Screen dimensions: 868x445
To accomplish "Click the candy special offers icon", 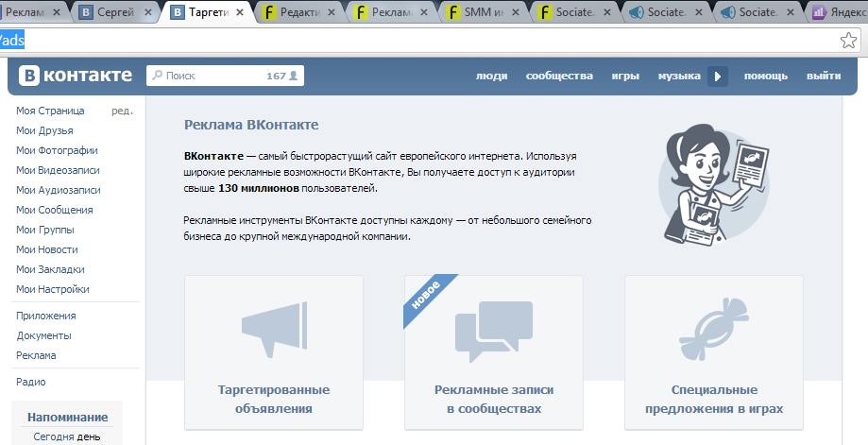I will coord(714,330).
